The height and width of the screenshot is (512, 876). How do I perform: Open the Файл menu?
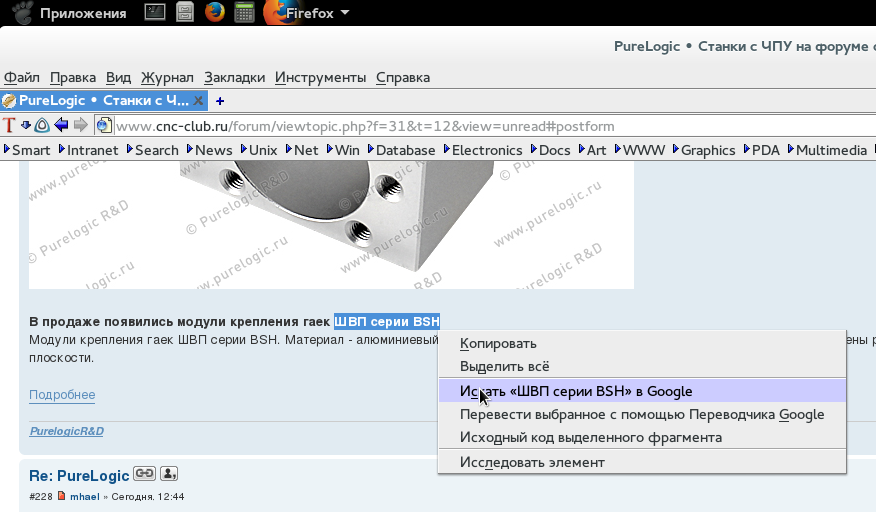22,77
